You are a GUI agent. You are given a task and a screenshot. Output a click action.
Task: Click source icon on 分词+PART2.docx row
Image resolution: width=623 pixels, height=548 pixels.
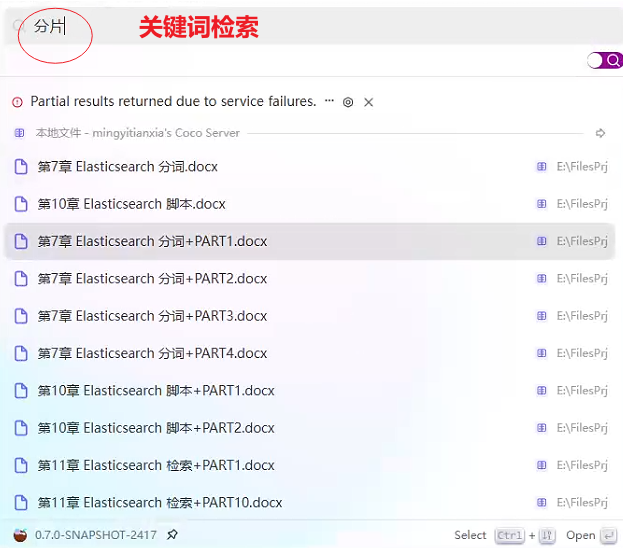(x=542, y=279)
